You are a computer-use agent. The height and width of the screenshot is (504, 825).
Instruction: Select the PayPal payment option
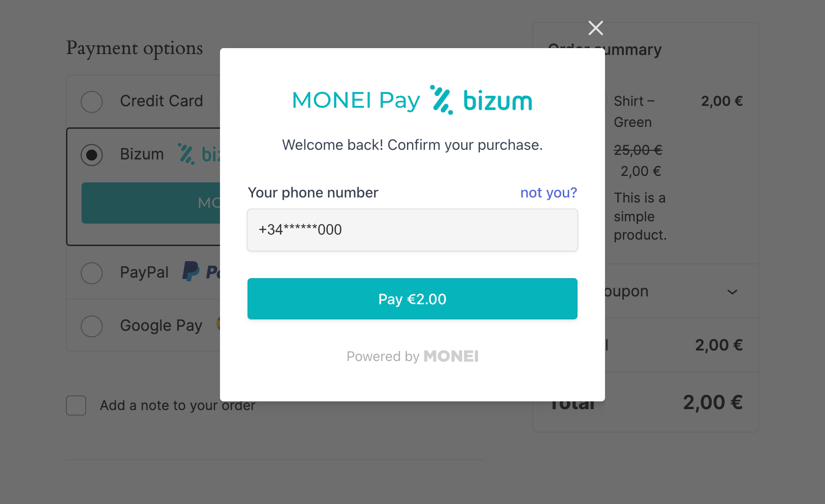[92, 273]
